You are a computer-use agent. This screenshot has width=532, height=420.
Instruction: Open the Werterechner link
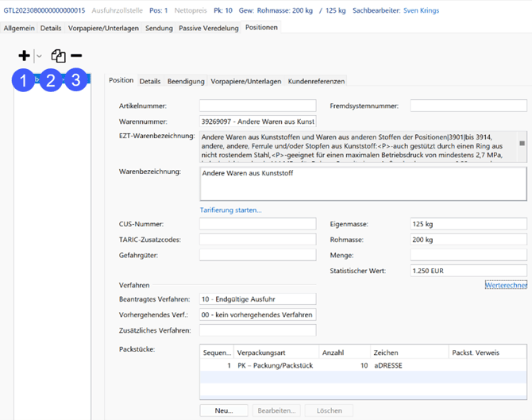point(507,285)
